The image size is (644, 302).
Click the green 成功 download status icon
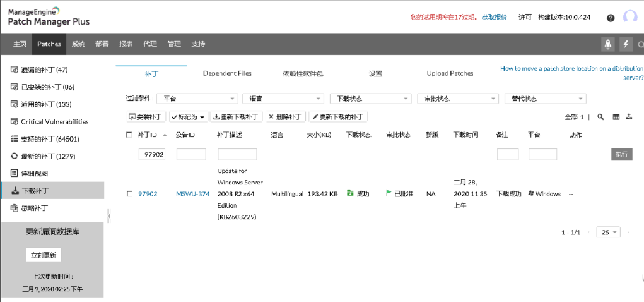[350, 193]
